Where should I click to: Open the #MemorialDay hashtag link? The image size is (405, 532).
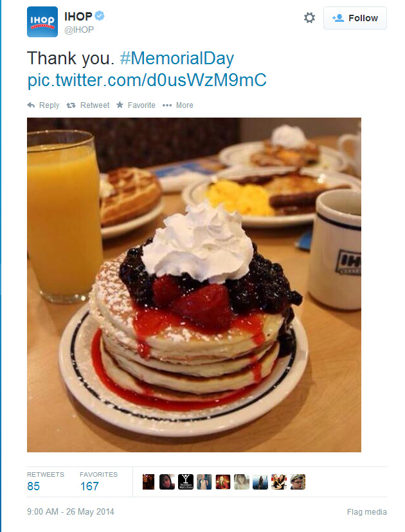(177, 58)
